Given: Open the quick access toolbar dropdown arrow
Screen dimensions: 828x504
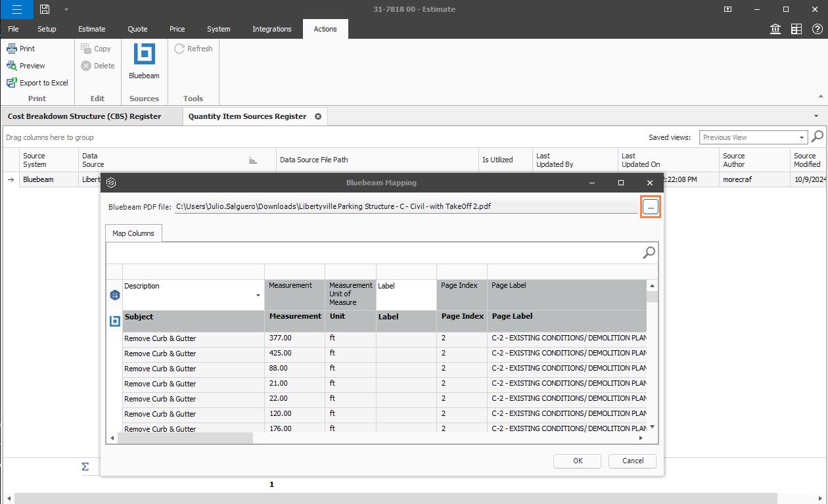Looking at the screenshot, I should click(x=66, y=9).
